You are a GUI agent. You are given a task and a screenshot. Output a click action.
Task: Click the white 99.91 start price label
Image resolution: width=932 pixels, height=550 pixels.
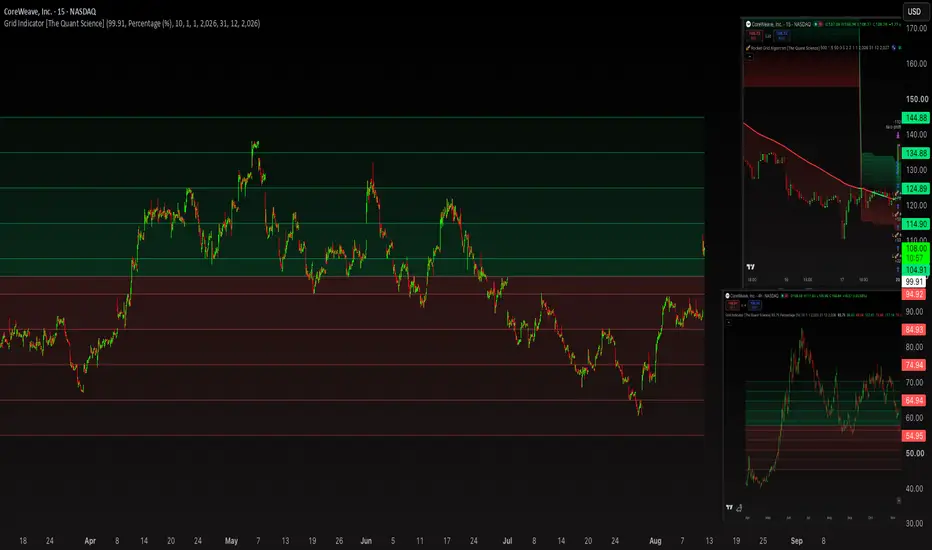[x=914, y=282]
